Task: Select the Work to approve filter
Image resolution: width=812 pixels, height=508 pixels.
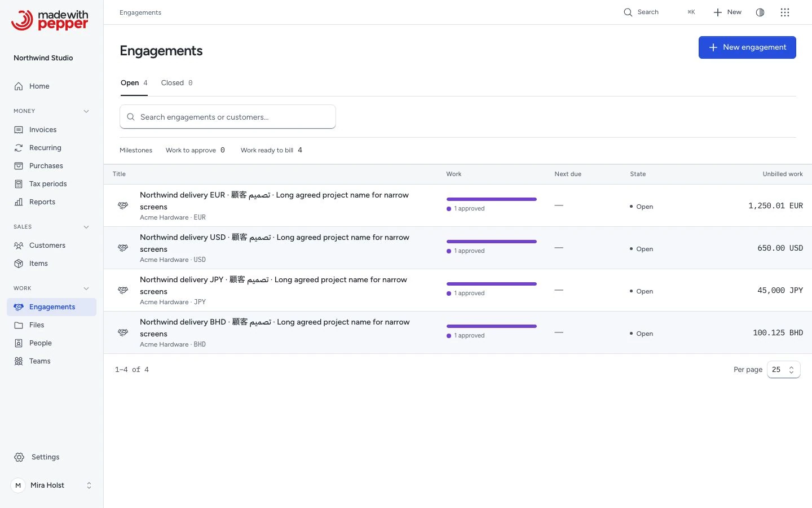Action: (195, 150)
